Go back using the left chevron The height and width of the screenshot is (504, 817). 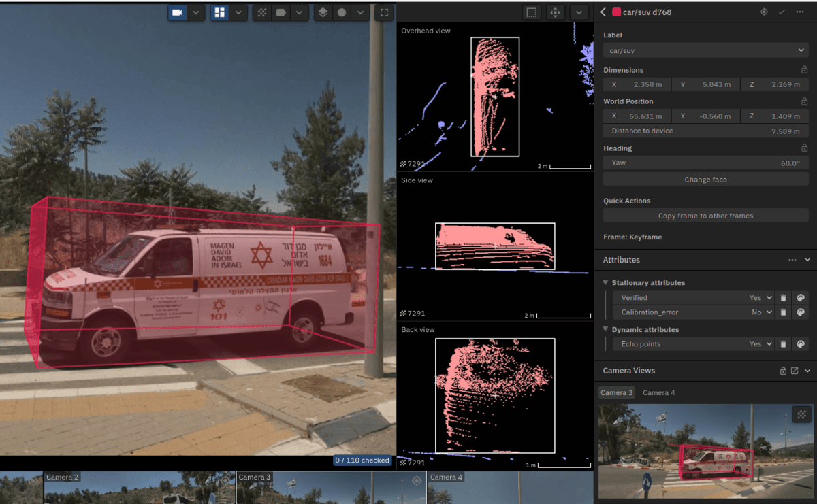603,12
